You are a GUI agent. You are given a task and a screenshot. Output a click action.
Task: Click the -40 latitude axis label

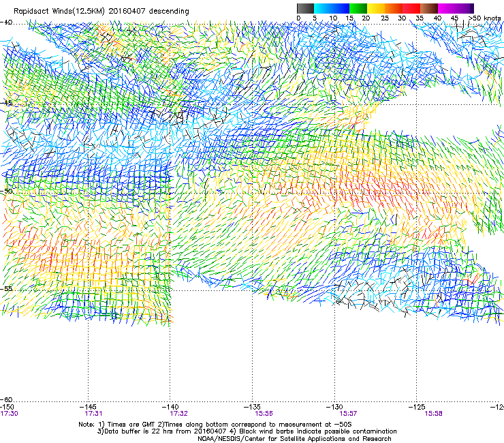pyautogui.click(x=6, y=22)
